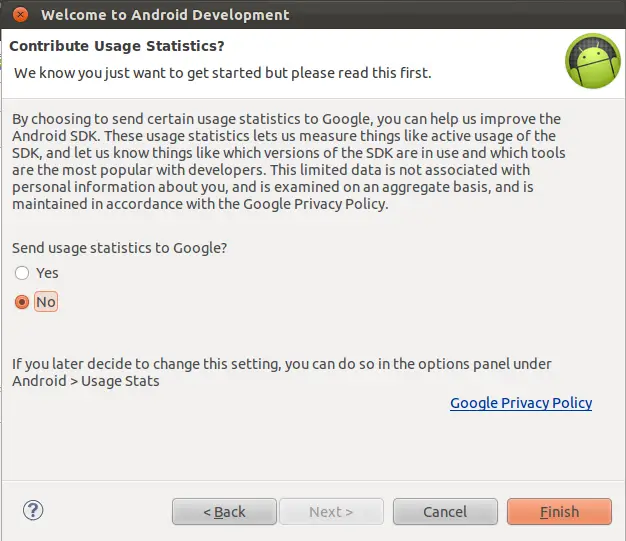Close the Welcome to Android Development dialog
Screen dimensions: 626x541
[20, 15]
